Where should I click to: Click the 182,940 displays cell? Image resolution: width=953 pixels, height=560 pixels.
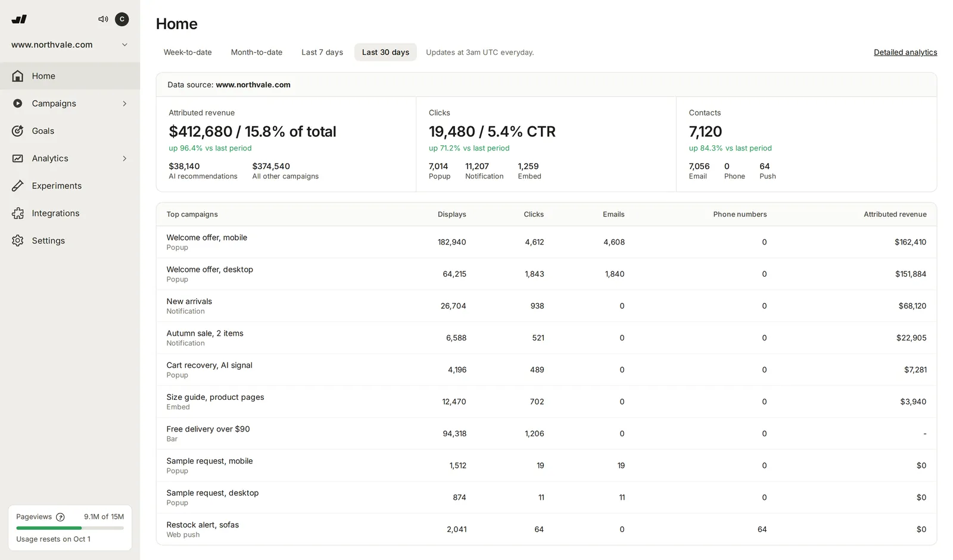452,242
